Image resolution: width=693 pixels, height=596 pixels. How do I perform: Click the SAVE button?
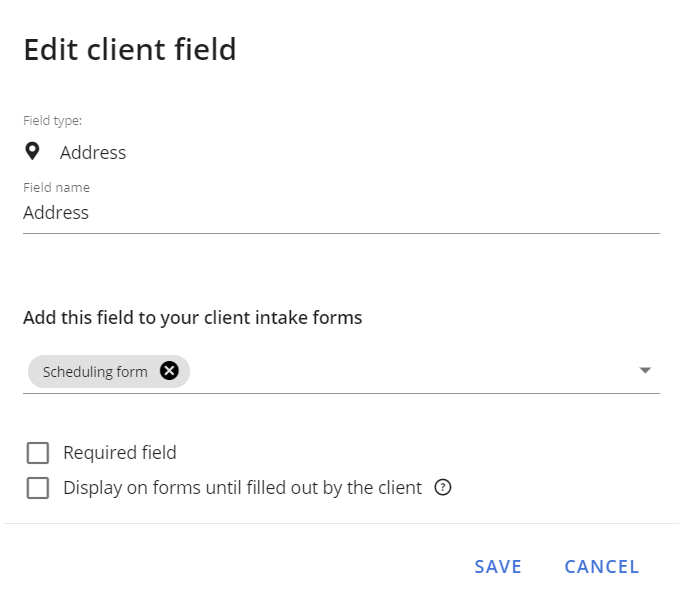pos(498,567)
